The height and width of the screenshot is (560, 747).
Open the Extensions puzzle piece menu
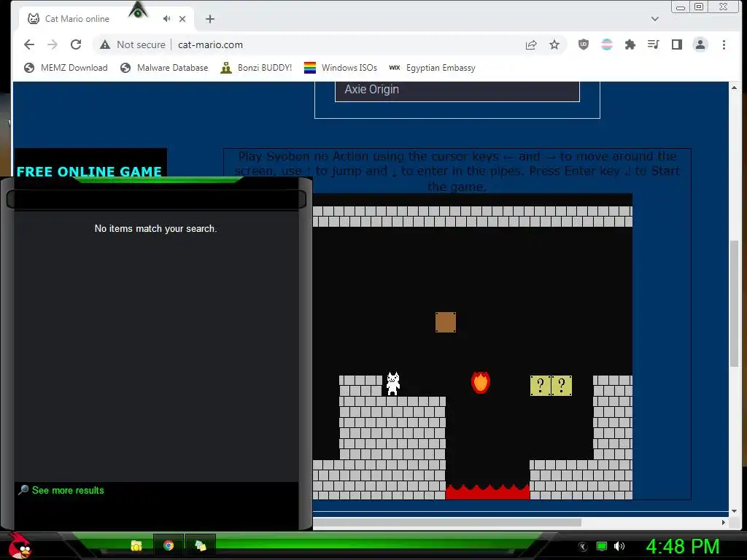point(630,44)
